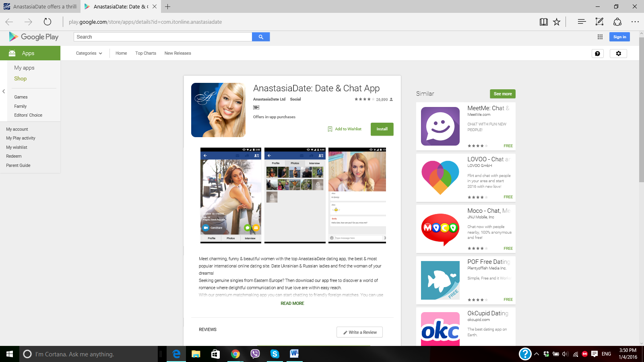Select Shop in the sidebar
644x362 pixels.
[21, 78]
